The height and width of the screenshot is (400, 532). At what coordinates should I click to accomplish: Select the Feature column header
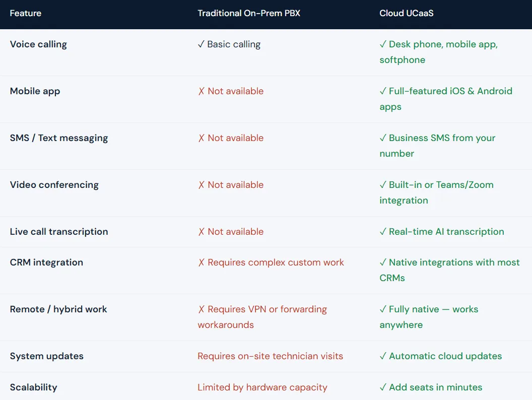[25, 13]
